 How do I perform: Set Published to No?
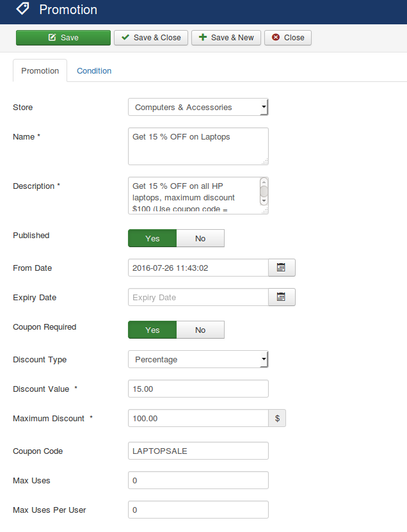pyautogui.click(x=200, y=238)
